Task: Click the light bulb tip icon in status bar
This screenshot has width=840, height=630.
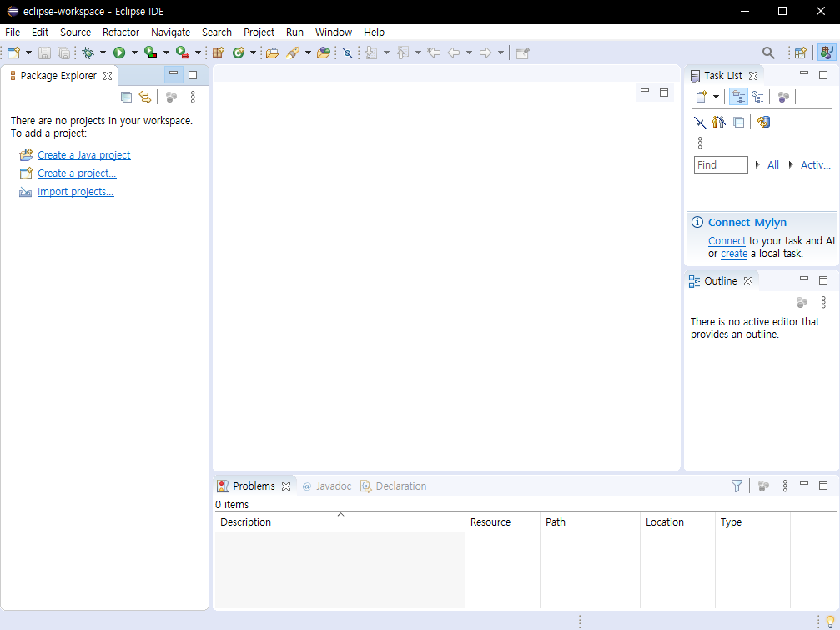Action: pyautogui.click(x=831, y=622)
